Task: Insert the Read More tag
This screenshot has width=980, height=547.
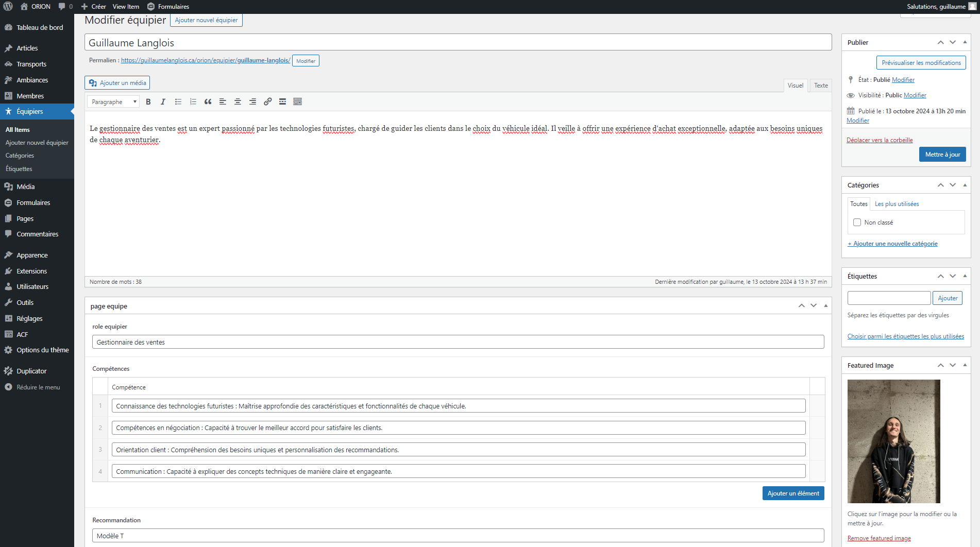Action: pos(282,101)
